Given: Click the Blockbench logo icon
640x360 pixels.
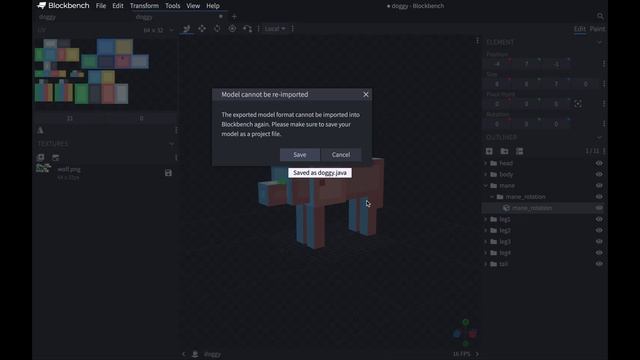Looking at the screenshot, I should coord(41,6).
